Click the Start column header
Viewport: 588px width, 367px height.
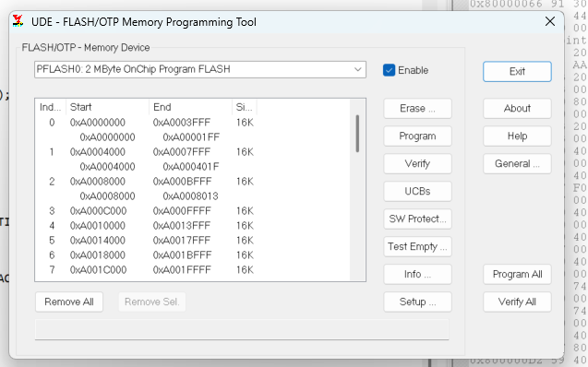click(x=108, y=107)
